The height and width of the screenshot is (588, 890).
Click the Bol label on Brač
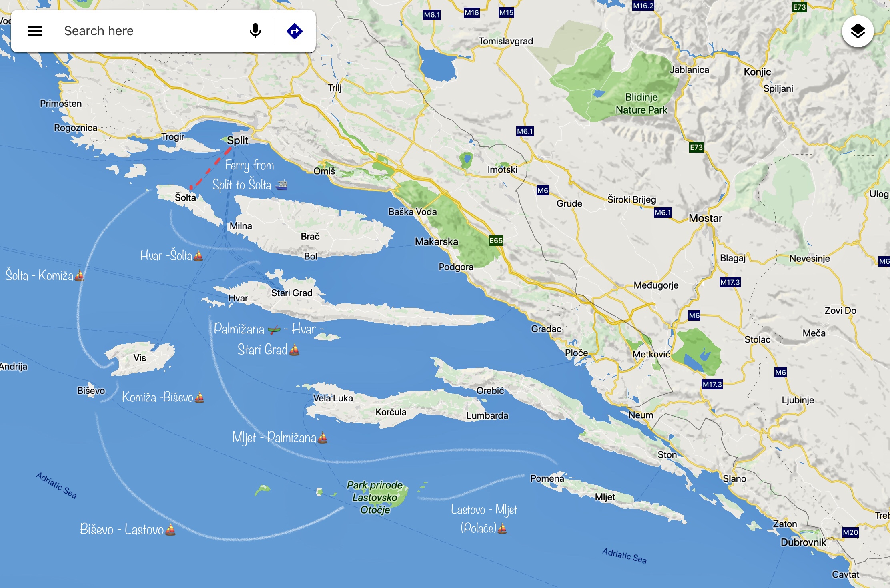pos(311,256)
